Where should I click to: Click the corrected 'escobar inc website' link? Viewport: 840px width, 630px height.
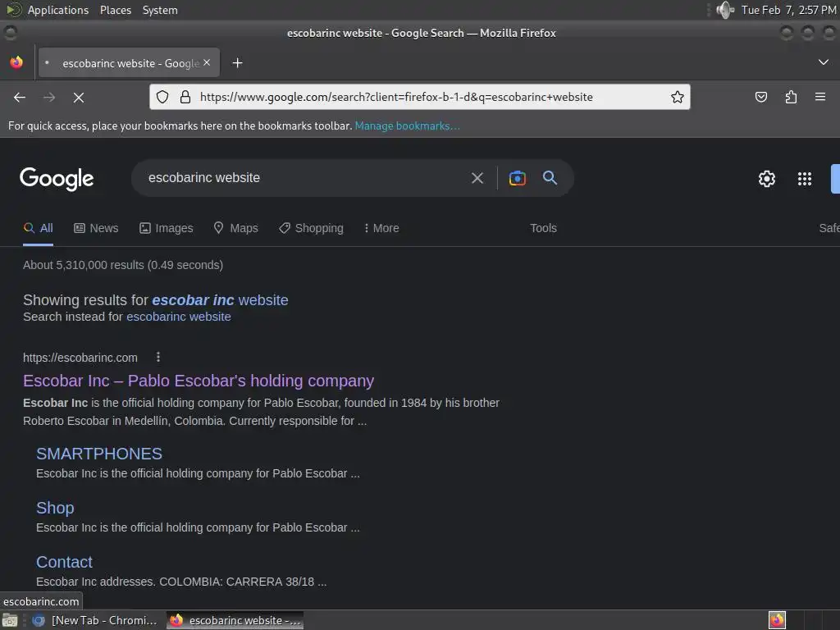tap(220, 300)
